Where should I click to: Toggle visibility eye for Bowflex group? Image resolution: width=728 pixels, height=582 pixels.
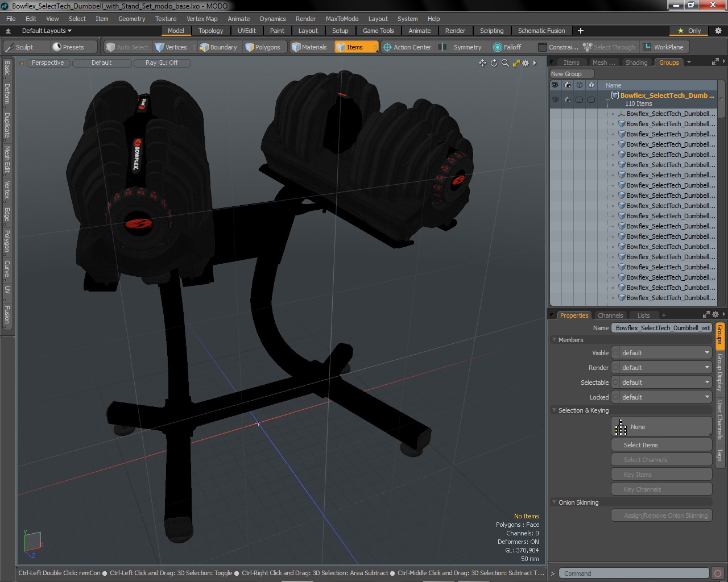(x=555, y=100)
